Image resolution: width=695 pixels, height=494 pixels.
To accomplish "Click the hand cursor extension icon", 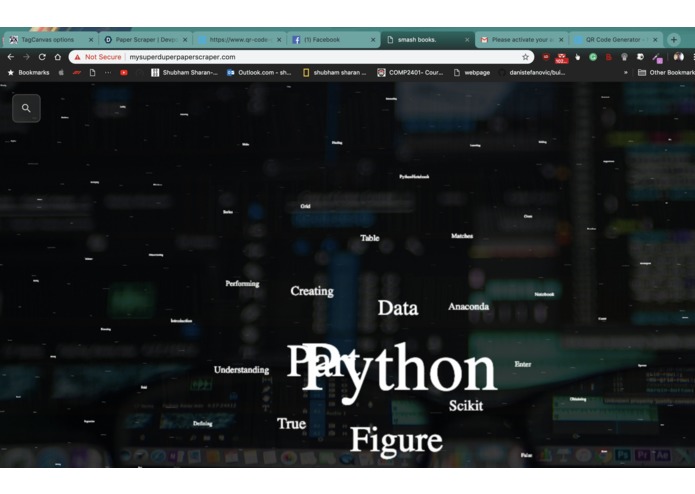I will (577, 57).
